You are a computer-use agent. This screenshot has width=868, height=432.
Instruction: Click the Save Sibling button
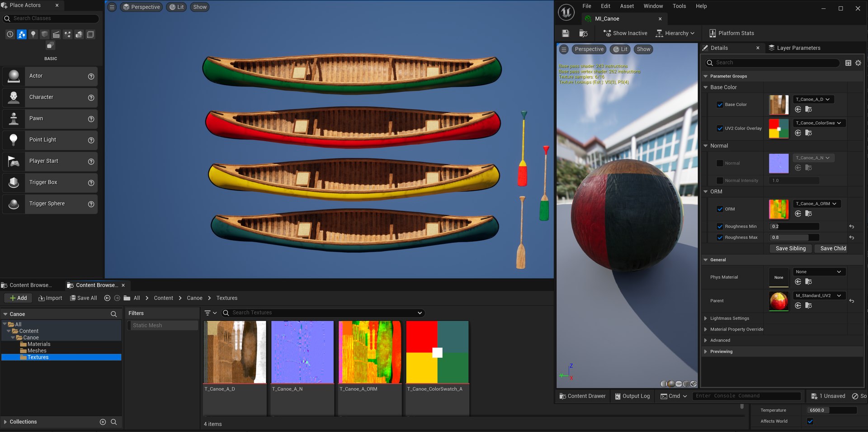791,248
